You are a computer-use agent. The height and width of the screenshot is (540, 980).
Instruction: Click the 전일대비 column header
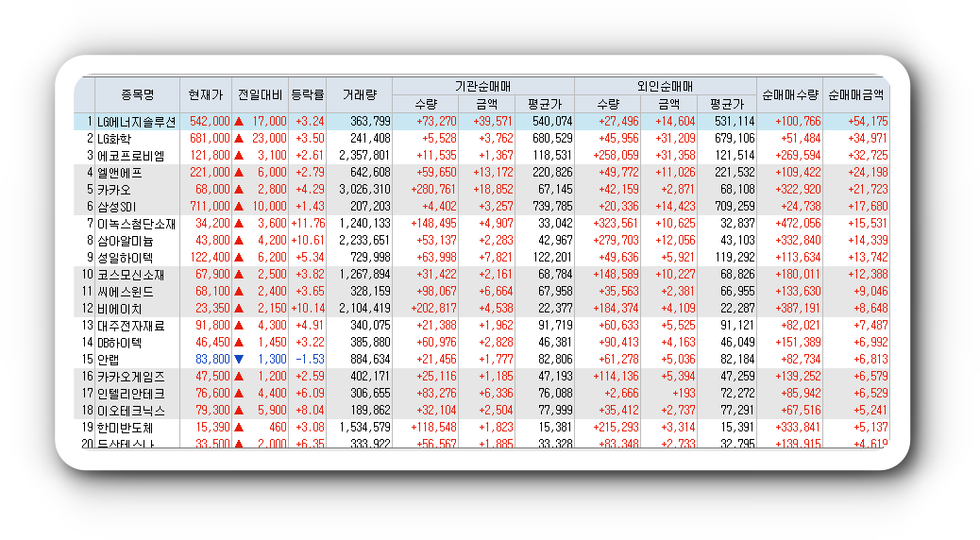[x=260, y=95]
